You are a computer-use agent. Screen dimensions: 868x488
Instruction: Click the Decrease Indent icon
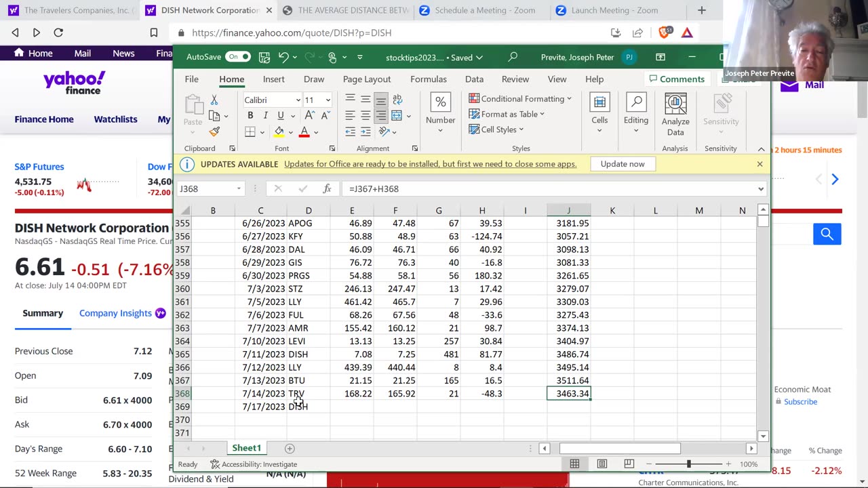350,132
